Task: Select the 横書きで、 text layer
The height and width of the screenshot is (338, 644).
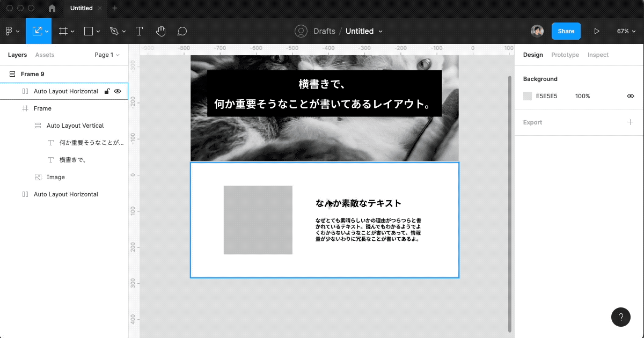Action: [64, 160]
